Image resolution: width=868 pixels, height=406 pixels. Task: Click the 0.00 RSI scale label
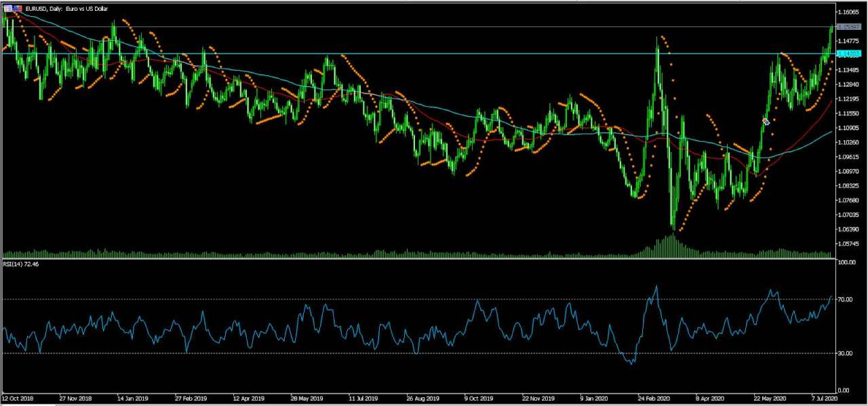[844, 390]
